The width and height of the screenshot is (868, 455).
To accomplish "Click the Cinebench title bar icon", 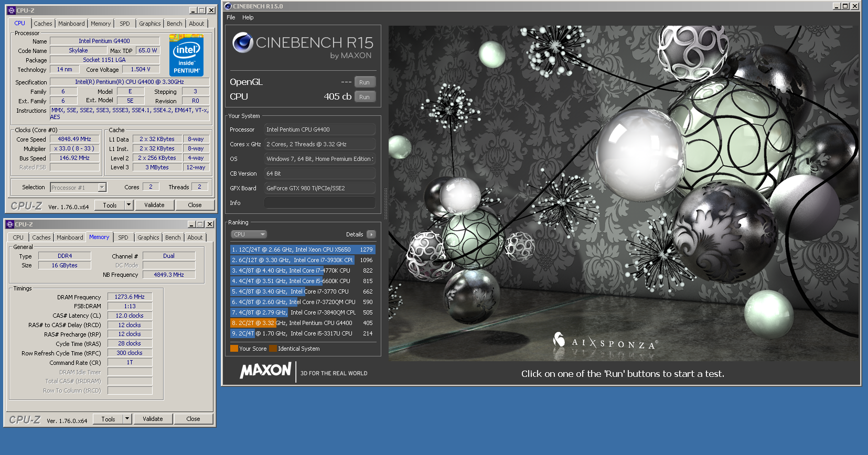I will (x=228, y=6).
